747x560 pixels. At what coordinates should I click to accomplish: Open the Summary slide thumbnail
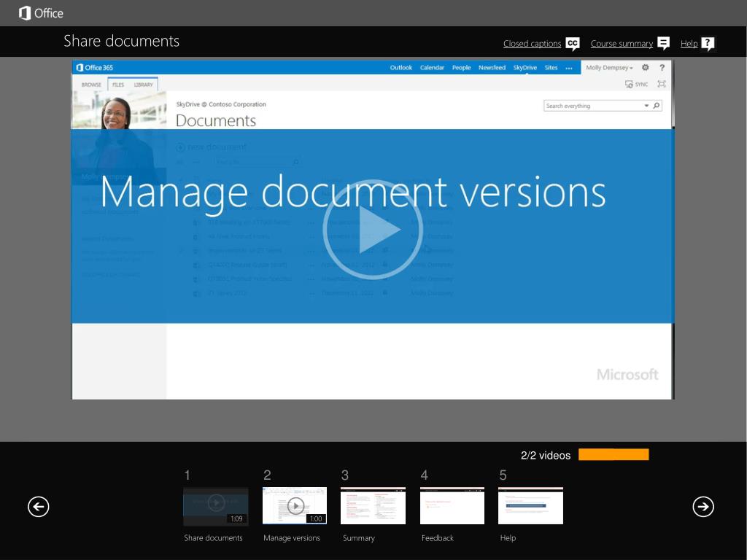tap(373, 506)
